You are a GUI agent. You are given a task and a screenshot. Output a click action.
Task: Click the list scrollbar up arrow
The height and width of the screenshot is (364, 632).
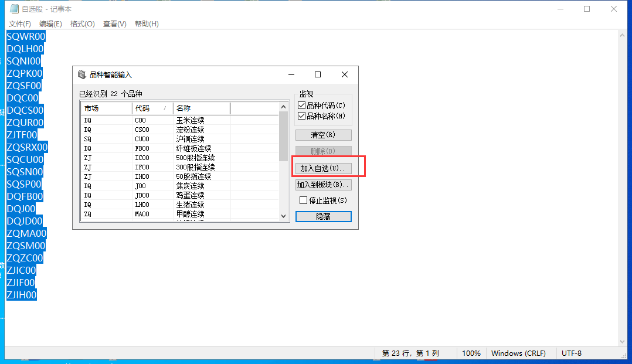pos(283,107)
